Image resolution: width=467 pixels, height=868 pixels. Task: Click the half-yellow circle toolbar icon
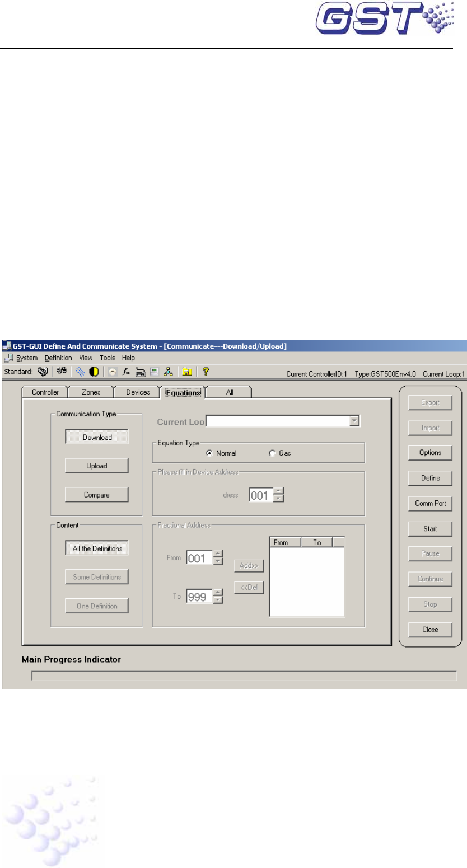(x=94, y=371)
